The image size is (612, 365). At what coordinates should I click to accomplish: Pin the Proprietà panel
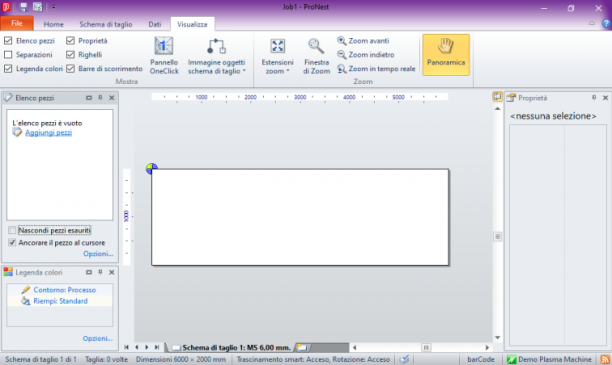pyautogui.click(x=594, y=98)
